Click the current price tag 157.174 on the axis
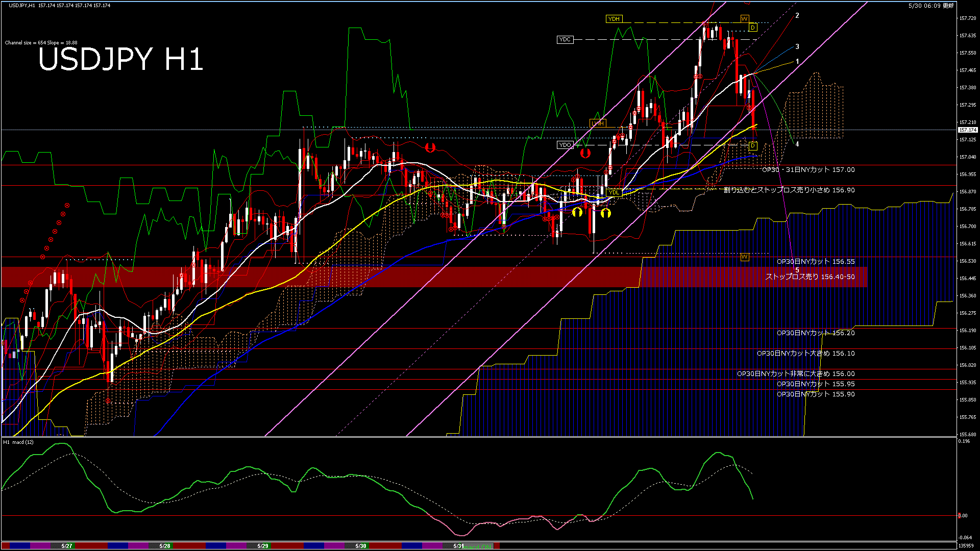Viewport: 980px width, 551px height. [967, 130]
